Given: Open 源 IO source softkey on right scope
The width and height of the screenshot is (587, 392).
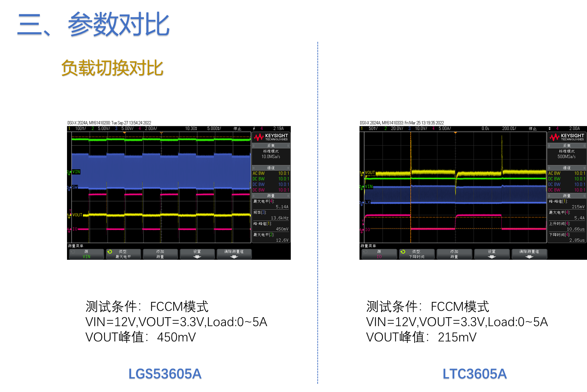Looking at the screenshot, I should point(379,254).
